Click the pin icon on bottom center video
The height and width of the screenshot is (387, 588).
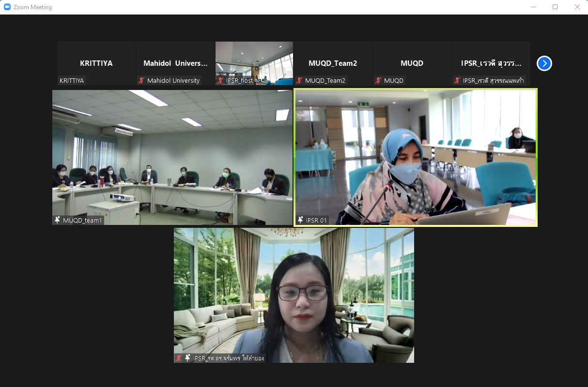pyautogui.click(x=187, y=358)
